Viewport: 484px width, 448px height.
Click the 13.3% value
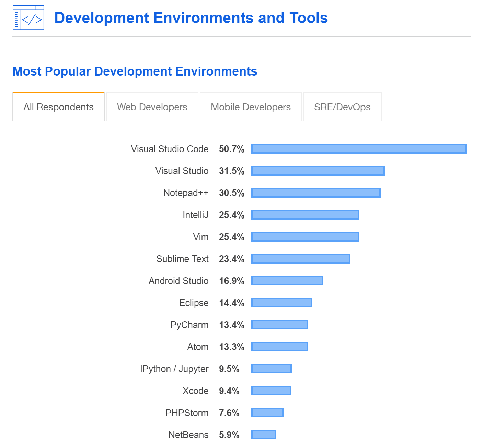[x=232, y=347]
